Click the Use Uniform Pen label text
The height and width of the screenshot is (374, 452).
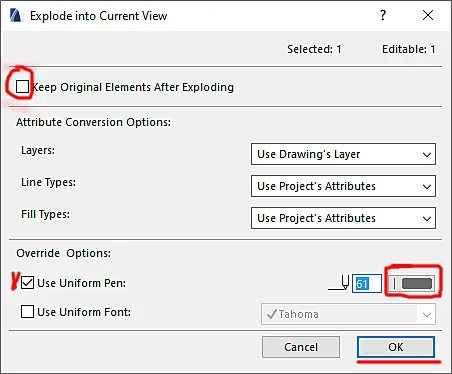coord(82,283)
